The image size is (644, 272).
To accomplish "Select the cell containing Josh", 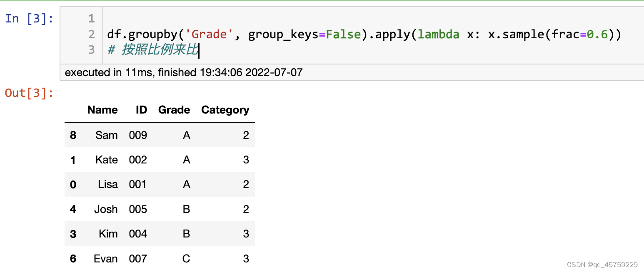I will coord(106,209).
